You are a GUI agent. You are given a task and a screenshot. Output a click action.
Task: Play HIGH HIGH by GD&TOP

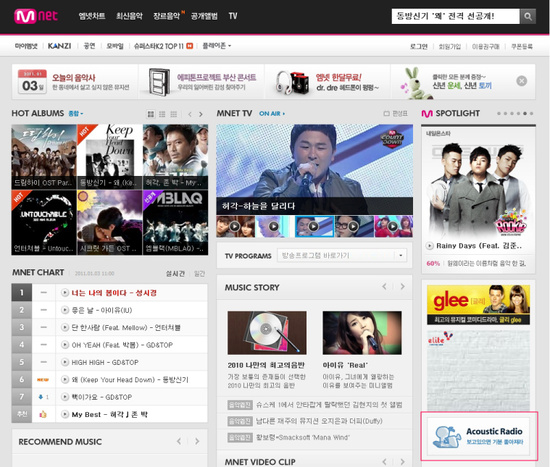click(65, 362)
